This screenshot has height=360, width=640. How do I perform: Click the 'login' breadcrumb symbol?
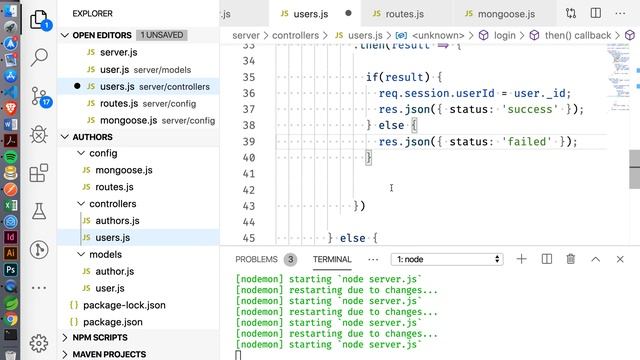(x=504, y=36)
